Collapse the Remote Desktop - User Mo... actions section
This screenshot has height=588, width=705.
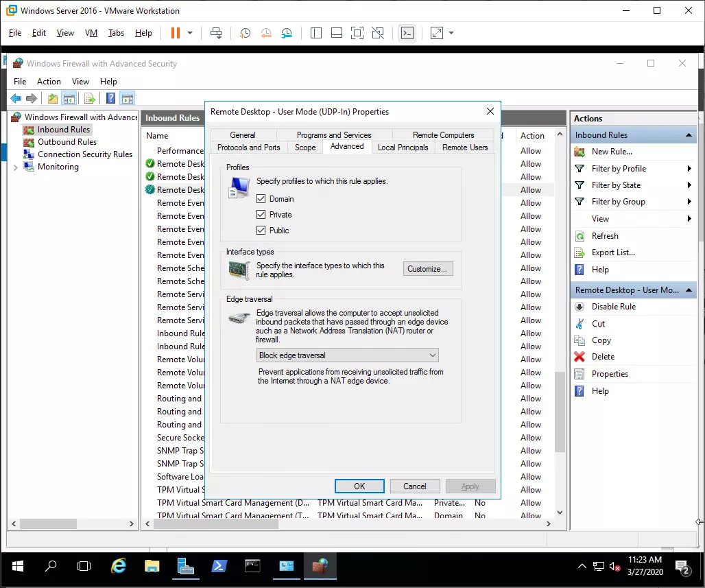[x=689, y=290]
